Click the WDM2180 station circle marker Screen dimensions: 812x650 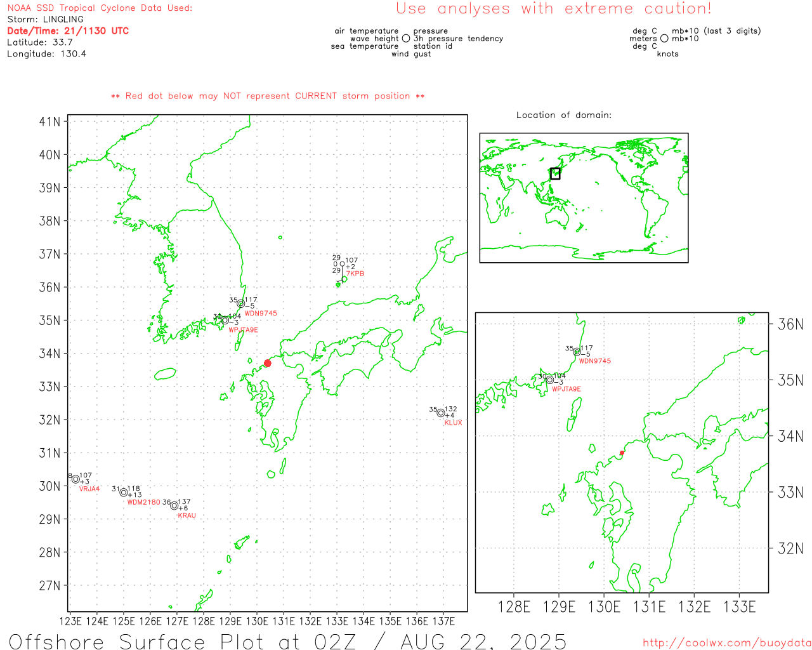click(x=124, y=493)
